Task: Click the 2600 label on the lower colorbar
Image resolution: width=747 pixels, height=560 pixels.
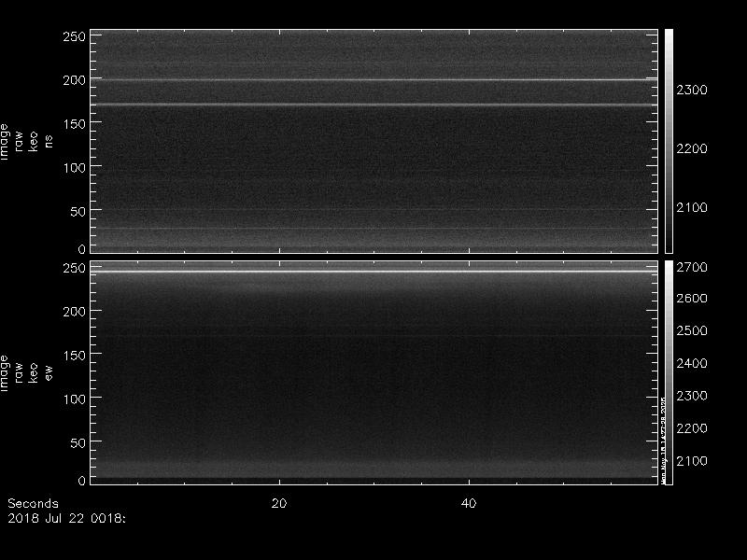Action: tap(692, 298)
